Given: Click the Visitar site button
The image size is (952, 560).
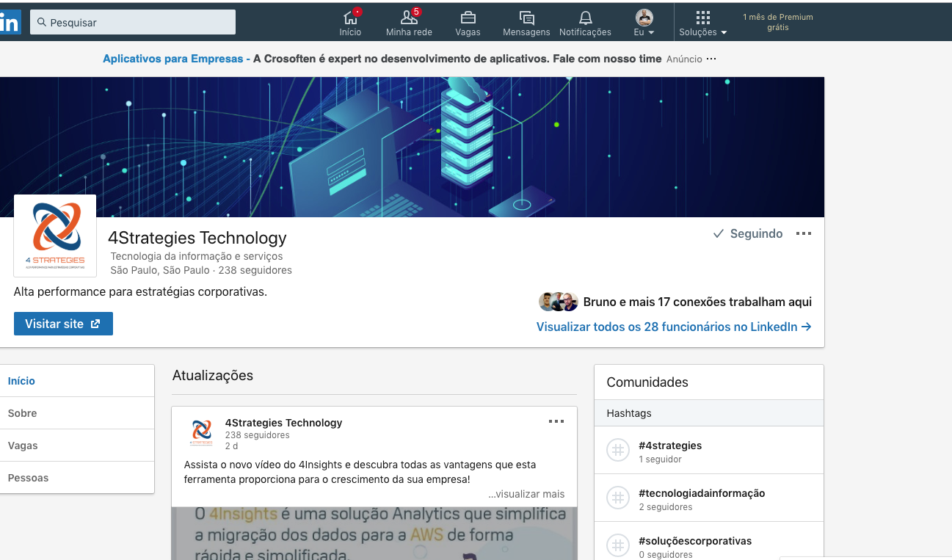Looking at the screenshot, I should (x=63, y=324).
